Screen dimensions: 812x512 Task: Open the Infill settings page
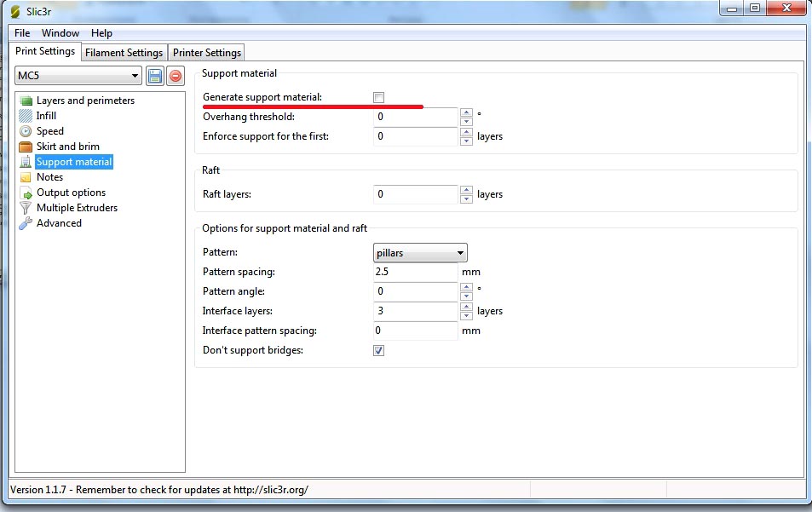46,116
